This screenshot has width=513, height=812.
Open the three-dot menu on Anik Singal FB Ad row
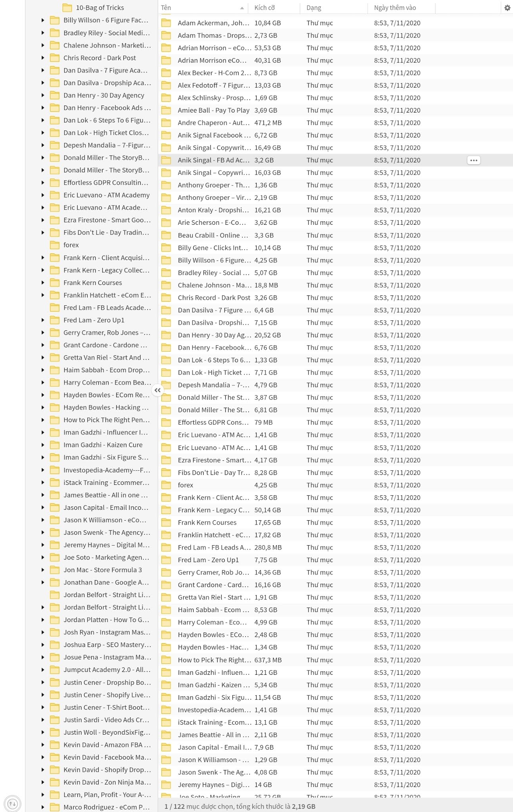pyautogui.click(x=473, y=160)
